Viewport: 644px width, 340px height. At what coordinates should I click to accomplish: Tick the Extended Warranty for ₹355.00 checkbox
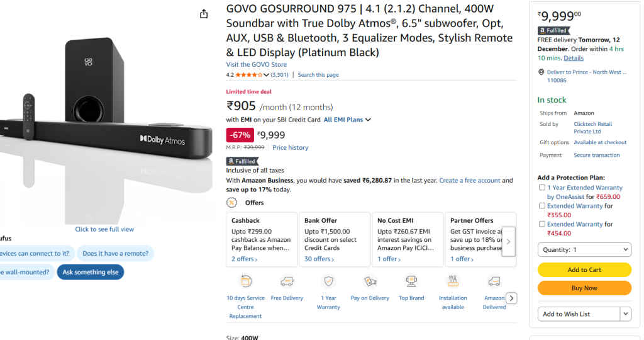click(542, 206)
